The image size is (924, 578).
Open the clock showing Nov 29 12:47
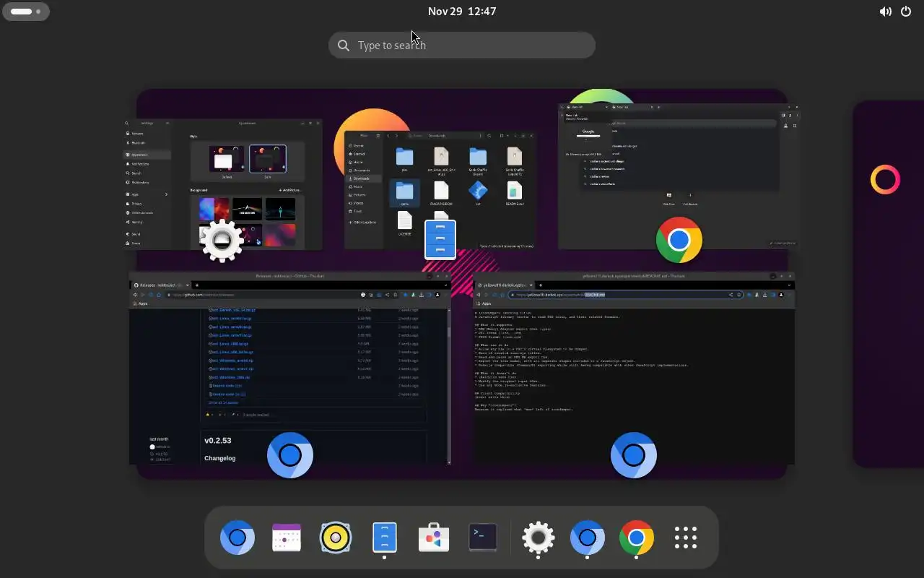point(462,12)
